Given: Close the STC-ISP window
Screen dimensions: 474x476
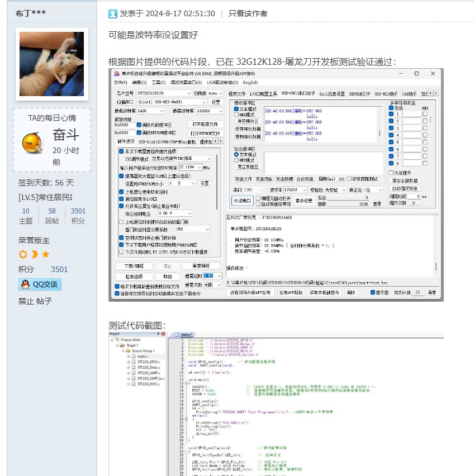Looking at the screenshot, I should (x=433, y=73).
